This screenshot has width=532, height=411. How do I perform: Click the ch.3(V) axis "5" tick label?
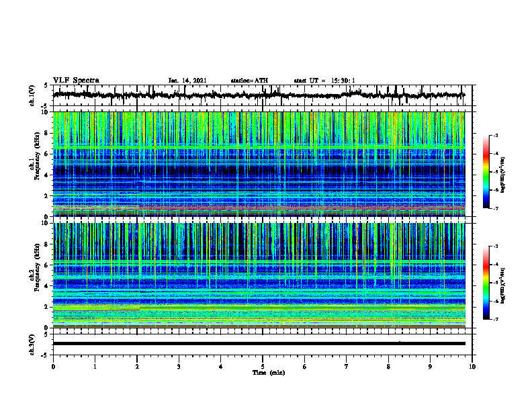point(46,335)
